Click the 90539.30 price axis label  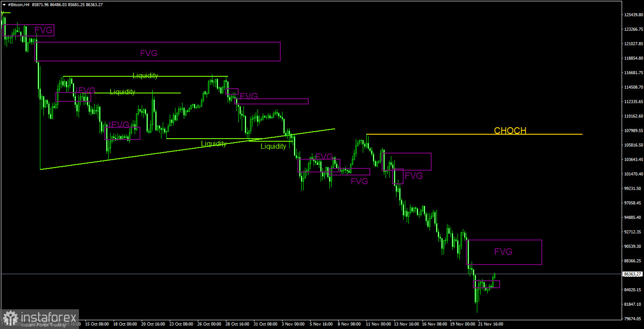pos(632,246)
